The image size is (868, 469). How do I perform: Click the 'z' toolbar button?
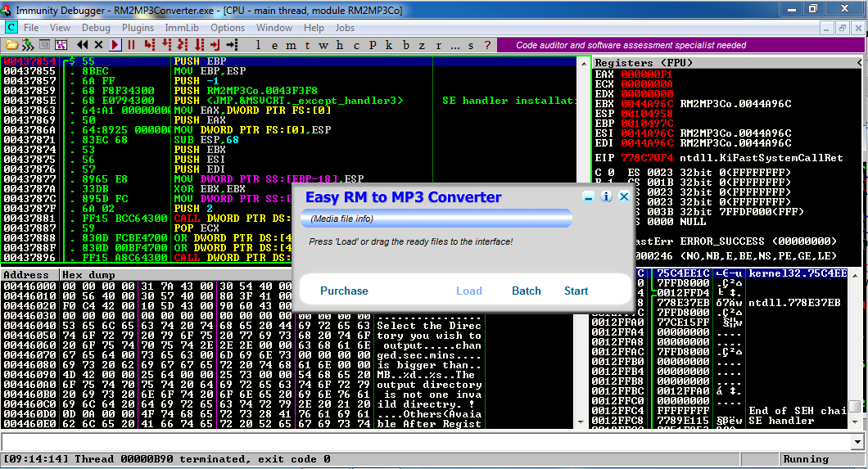(422, 45)
